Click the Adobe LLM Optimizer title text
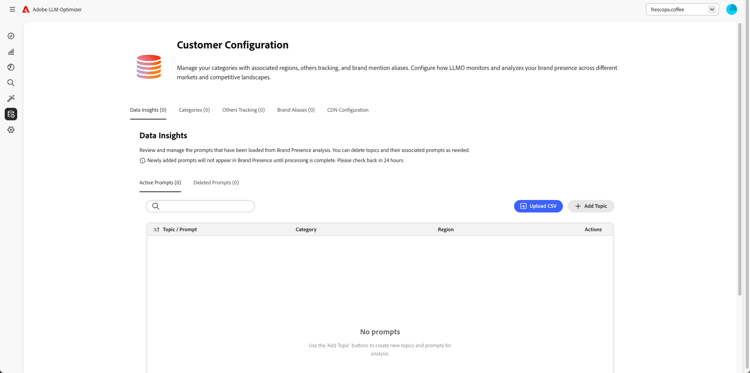The width and height of the screenshot is (750, 373). pos(57,10)
